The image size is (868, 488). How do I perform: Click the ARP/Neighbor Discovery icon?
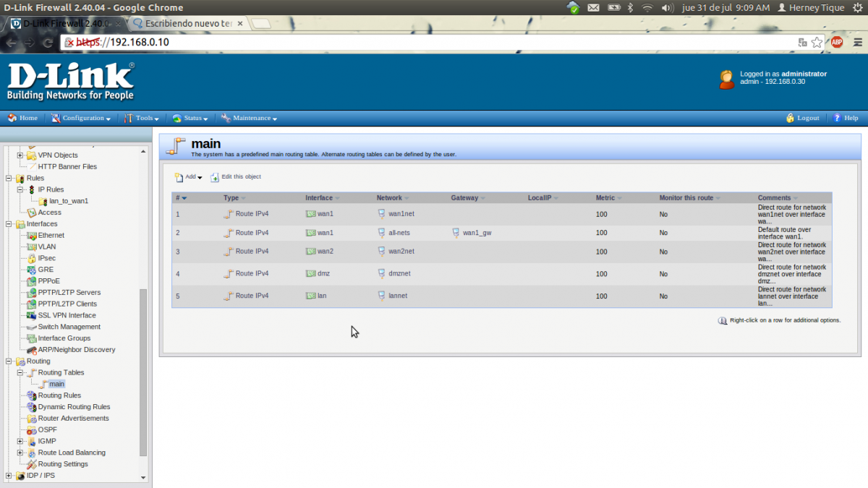coord(32,350)
